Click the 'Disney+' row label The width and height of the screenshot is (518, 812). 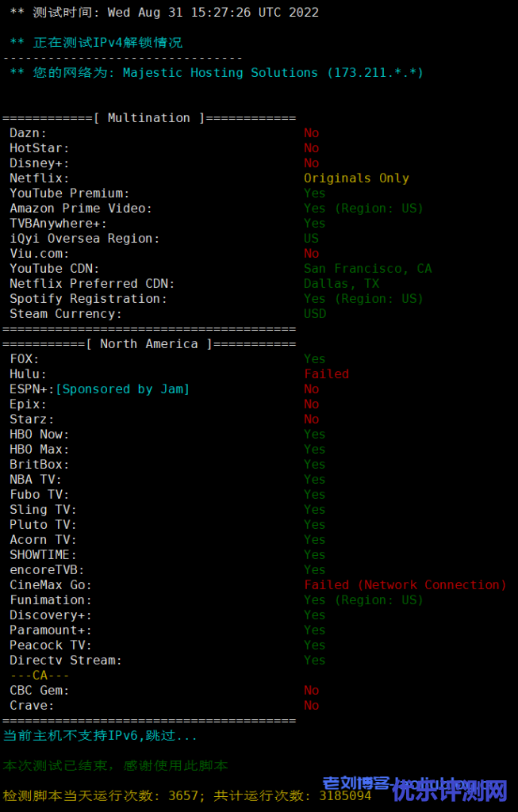pyautogui.click(x=40, y=163)
